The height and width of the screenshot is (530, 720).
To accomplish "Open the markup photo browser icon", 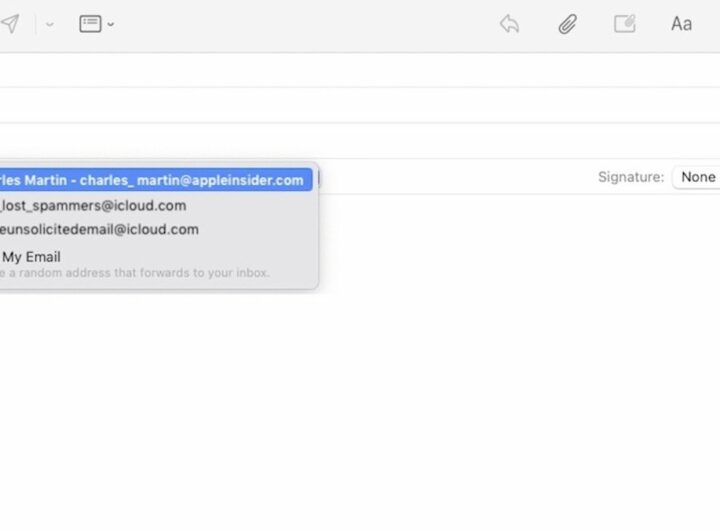I will click(x=625, y=24).
